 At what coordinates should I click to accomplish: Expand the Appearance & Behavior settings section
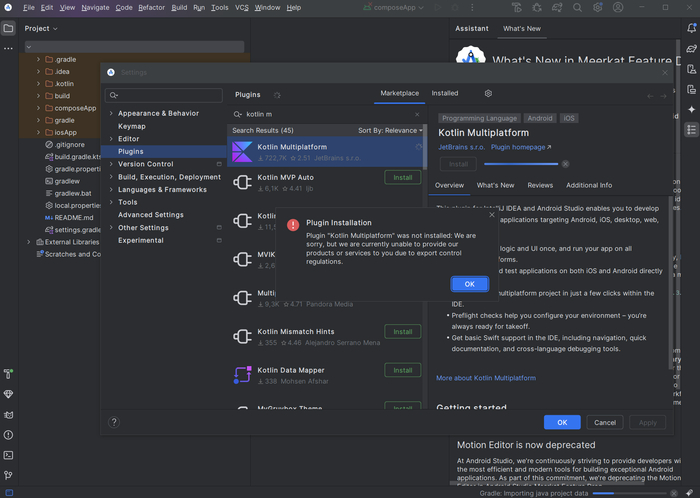click(x=111, y=113)
